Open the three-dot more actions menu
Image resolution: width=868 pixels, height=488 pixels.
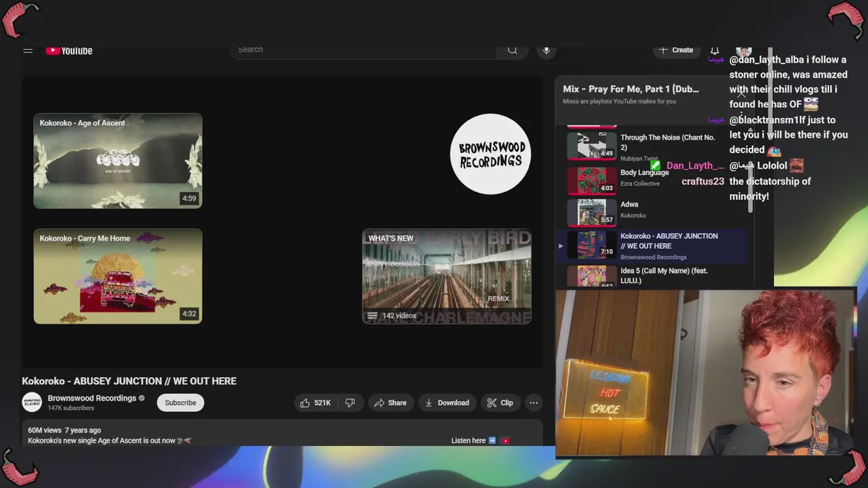click(534, 403)
